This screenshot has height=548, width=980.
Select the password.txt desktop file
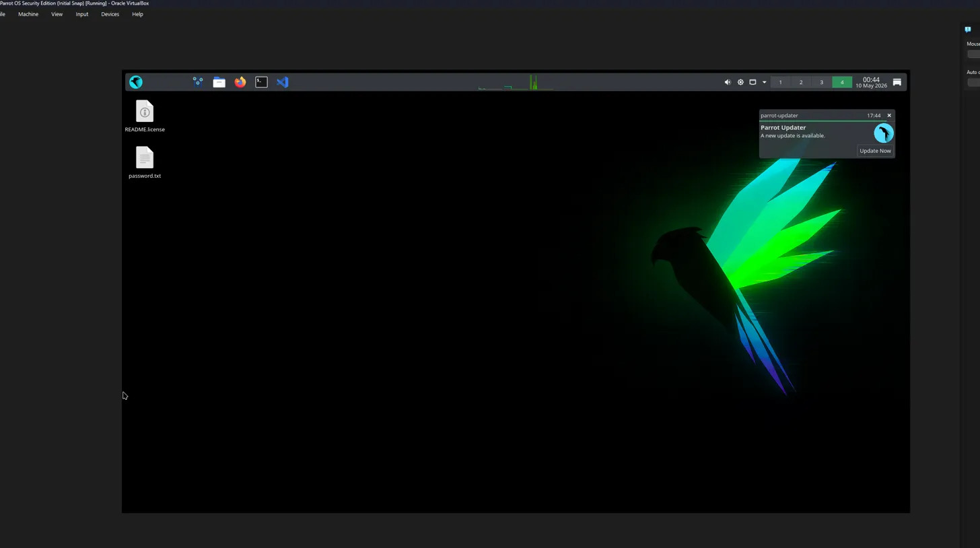pyautogui.click(x=145, y=162)
